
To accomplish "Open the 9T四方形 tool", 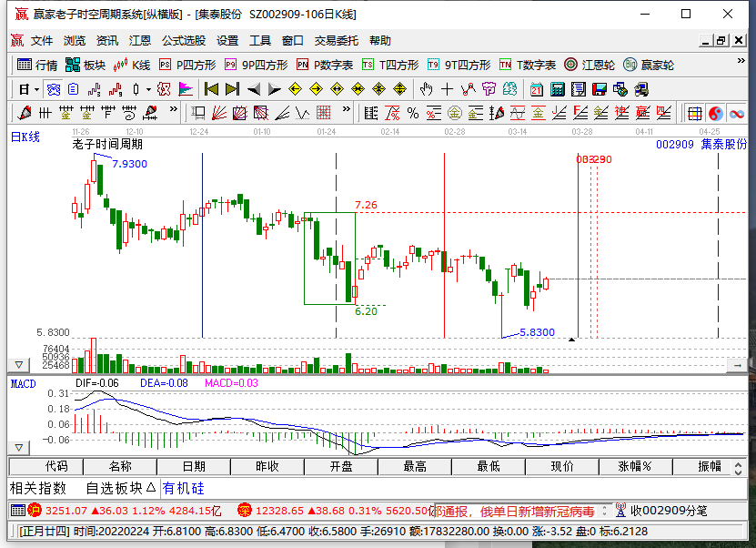I will [459, 65].
